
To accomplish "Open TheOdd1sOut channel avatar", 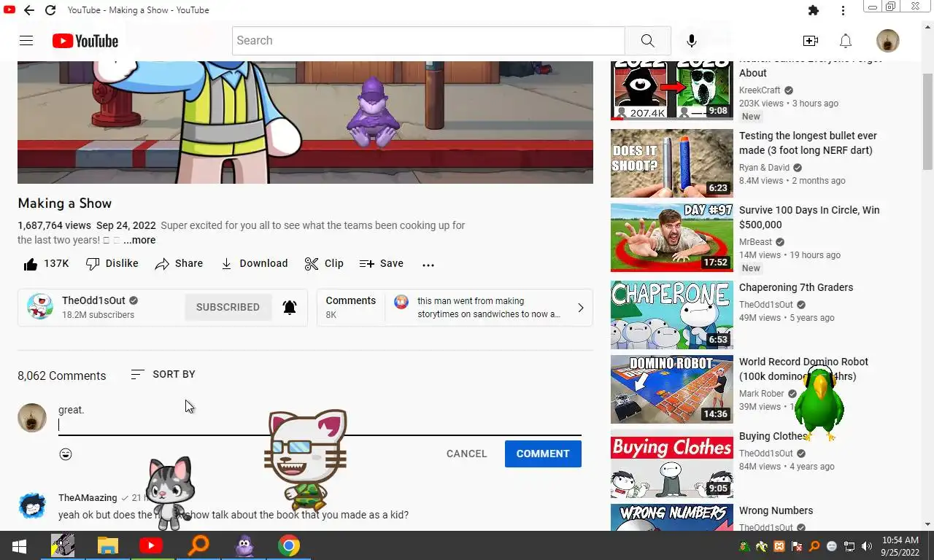I will [x=39, y=307].
